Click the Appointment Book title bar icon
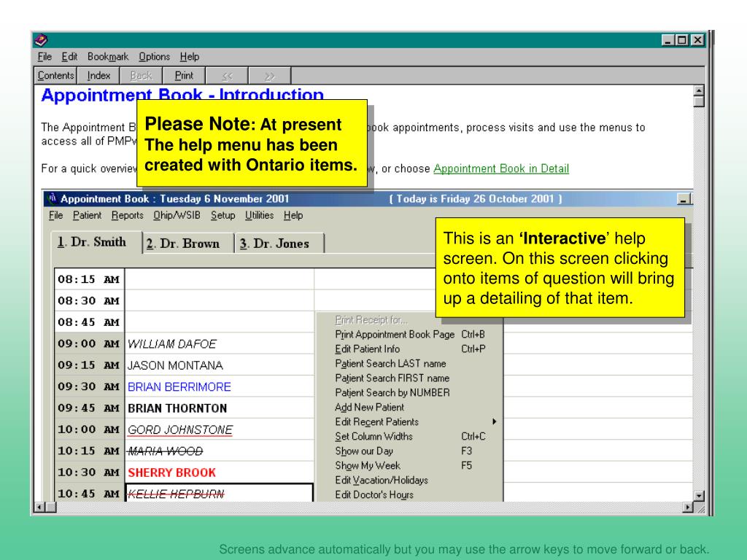Image resolution: width=747 pixels, height=560 pixels. (x=53, y=198)
